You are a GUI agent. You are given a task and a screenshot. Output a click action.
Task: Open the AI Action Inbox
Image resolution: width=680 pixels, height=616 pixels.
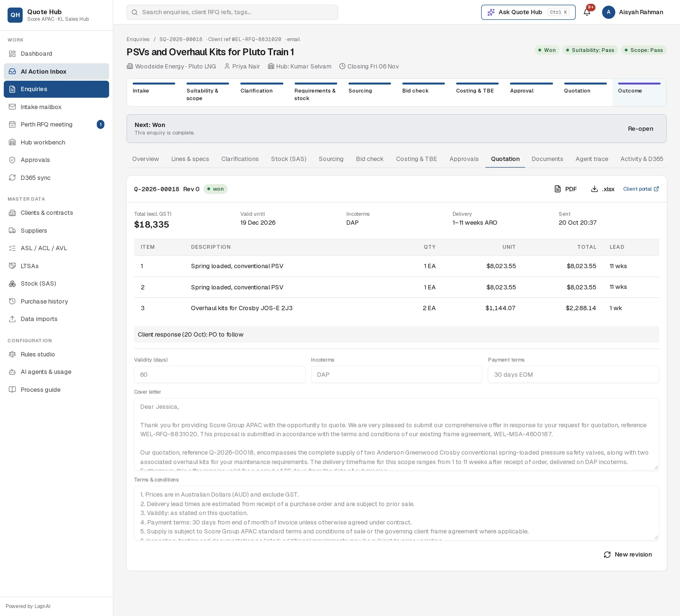click(56, 71)
